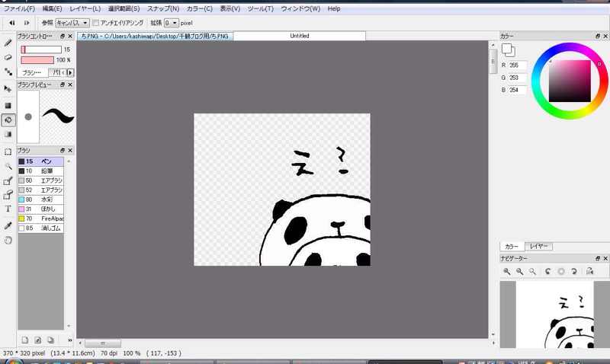Switch to the ち.PNG document tab
This screenshot has width=610, height=364.
pyautogui.click(x=155, y=36)
